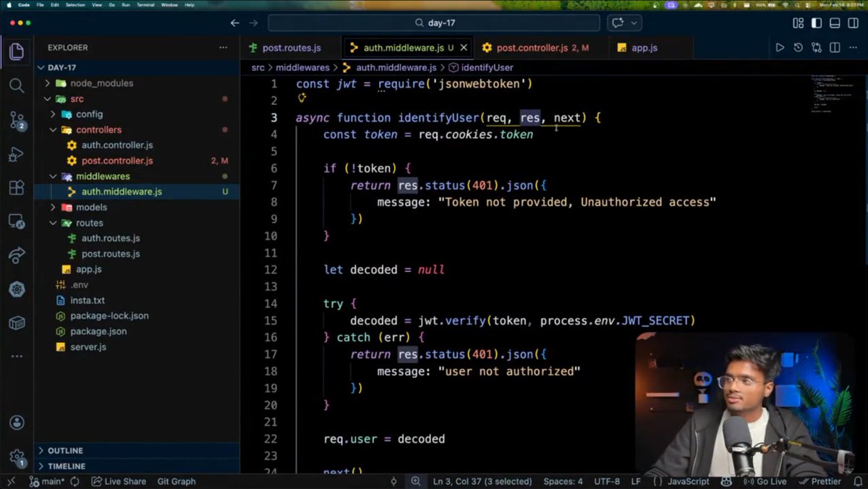This screenshot has height=489, width=868.
Task: Split the editor right
Action: (835, 48)
